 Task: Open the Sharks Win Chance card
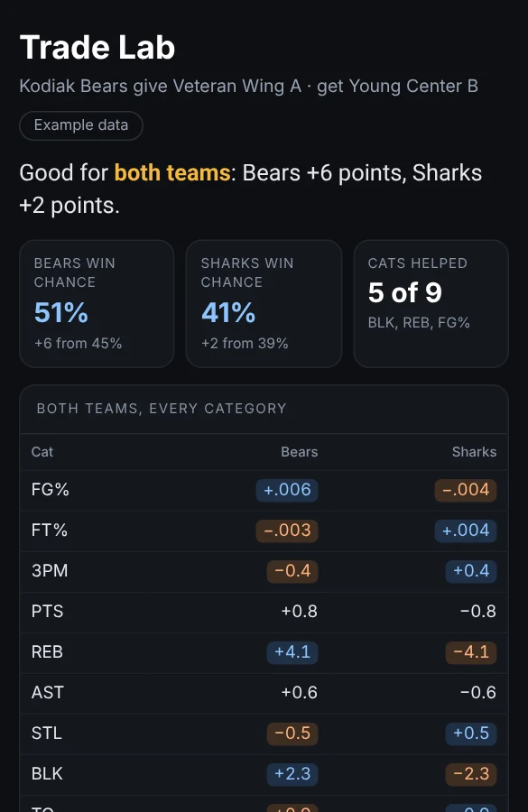(264, 303)
